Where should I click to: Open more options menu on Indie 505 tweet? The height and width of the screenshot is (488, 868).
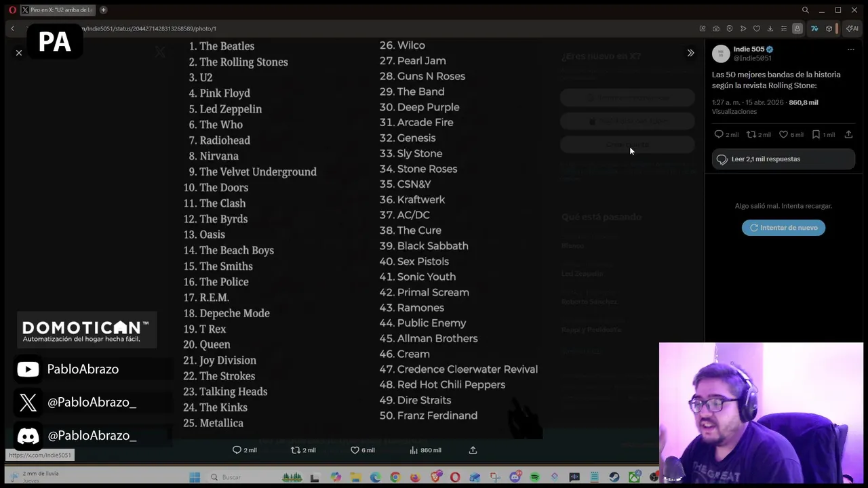(x=850, y=49)
